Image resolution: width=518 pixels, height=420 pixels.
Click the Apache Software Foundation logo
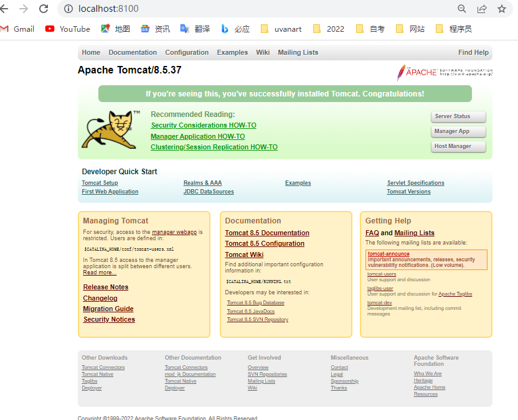coord(445,72)
